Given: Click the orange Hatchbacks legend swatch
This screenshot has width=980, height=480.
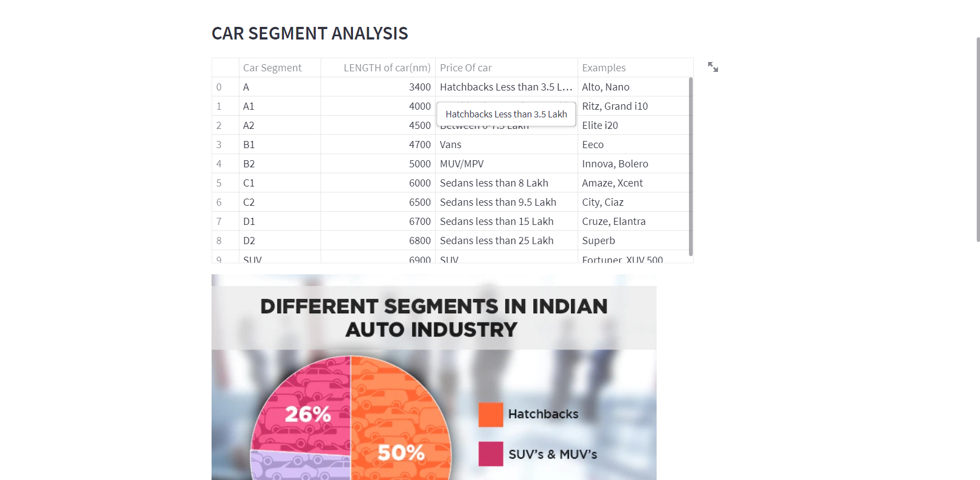Looking at the screenshot, I should pyautogui.click(x=491, y=414).
